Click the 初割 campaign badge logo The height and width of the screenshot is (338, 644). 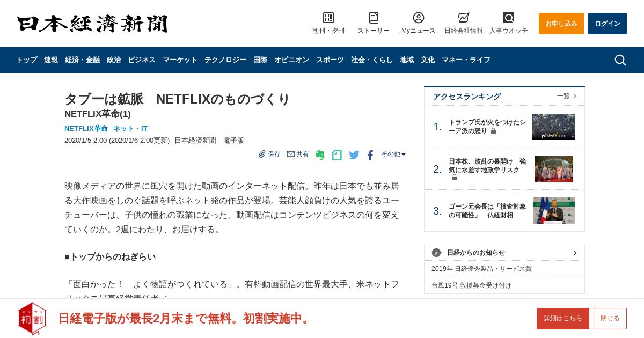[x=32, y=318]
